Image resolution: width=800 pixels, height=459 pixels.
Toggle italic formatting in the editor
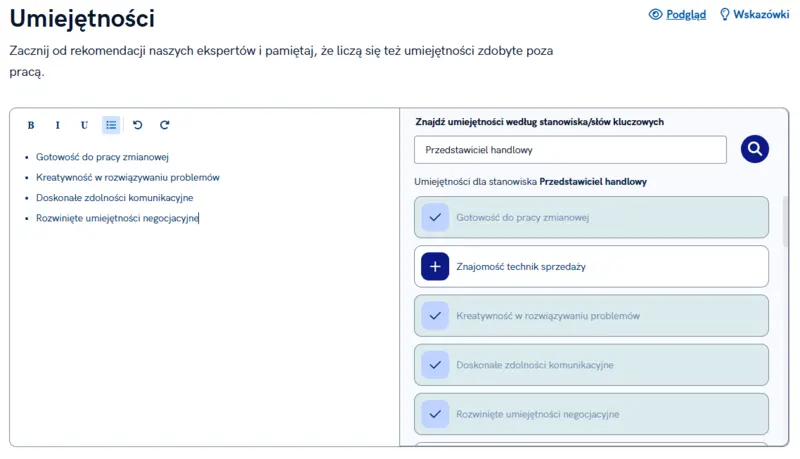coord(57,125)
